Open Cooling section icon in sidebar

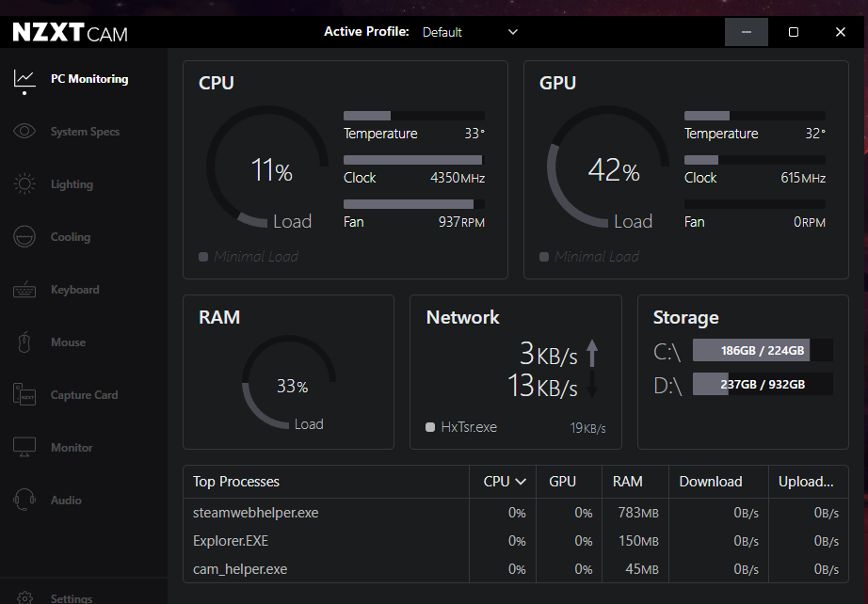pos(24,237)
